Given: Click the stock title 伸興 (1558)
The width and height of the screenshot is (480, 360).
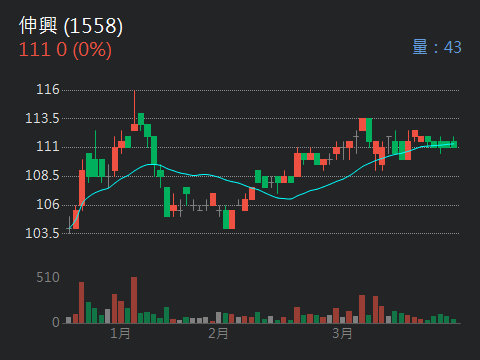Looking at the screenshot, I should (x=71, y=26).
